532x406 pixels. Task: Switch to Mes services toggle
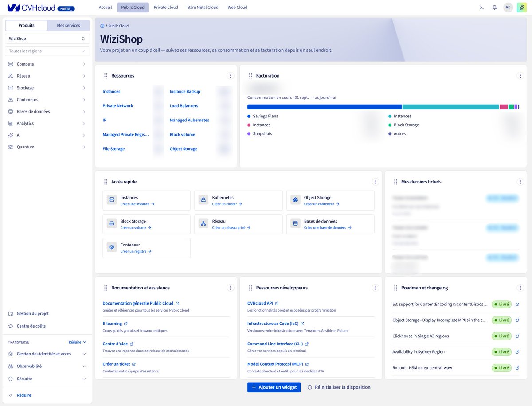pyautogui.click(x=69, y=25)
